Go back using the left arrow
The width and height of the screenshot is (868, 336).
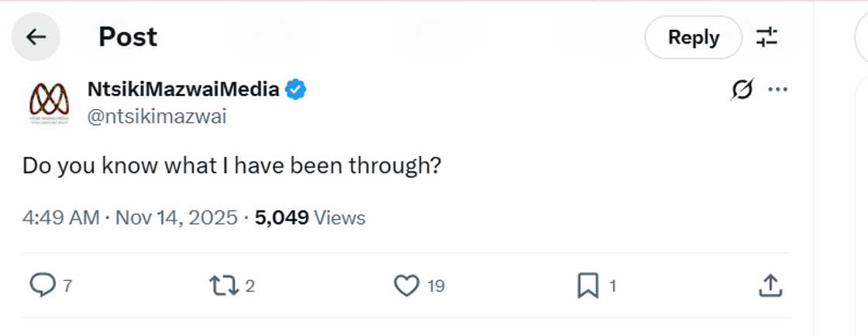click(x=36, y=37)
